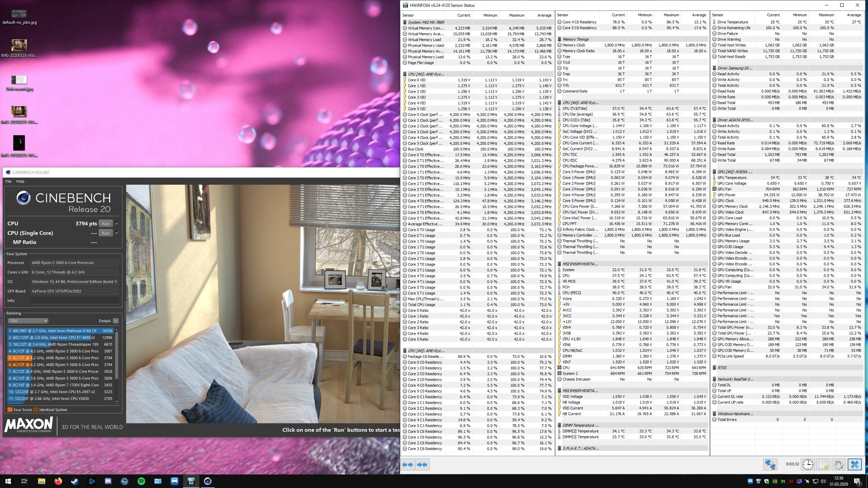Viewport: 868px width, 488px height.
Task: Launch File Explorer from the taskbar
Action: point(41,481)
